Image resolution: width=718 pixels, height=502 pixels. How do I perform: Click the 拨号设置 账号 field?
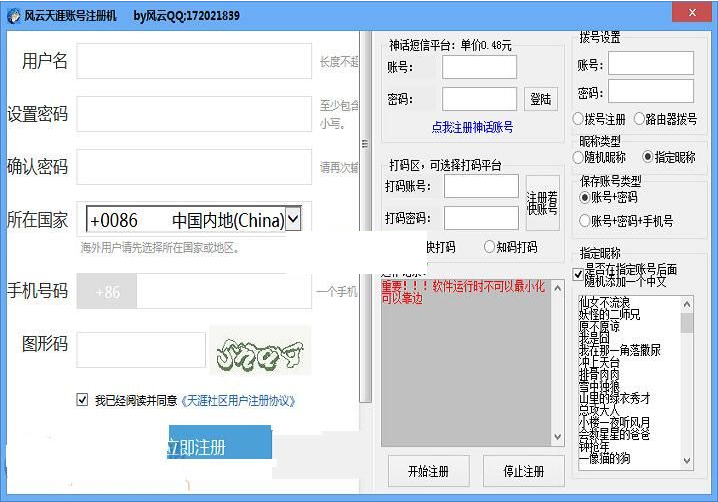pyautogui.click(x=651, y=63)
